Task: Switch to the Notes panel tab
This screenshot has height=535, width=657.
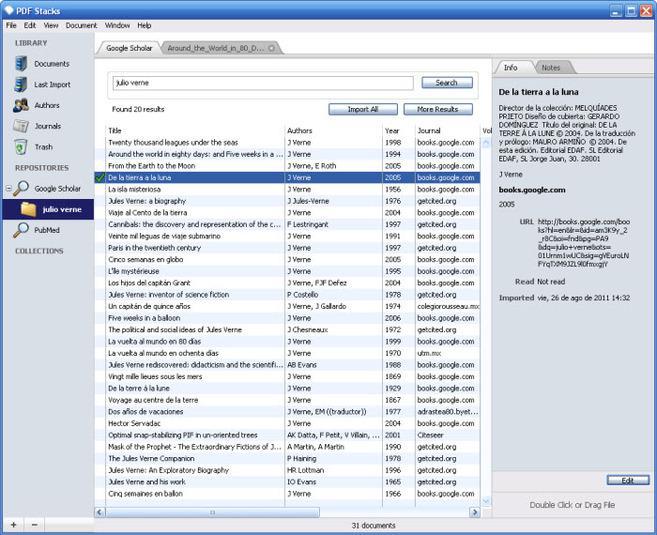Action: pyautogui.click(x=551, y=67)
